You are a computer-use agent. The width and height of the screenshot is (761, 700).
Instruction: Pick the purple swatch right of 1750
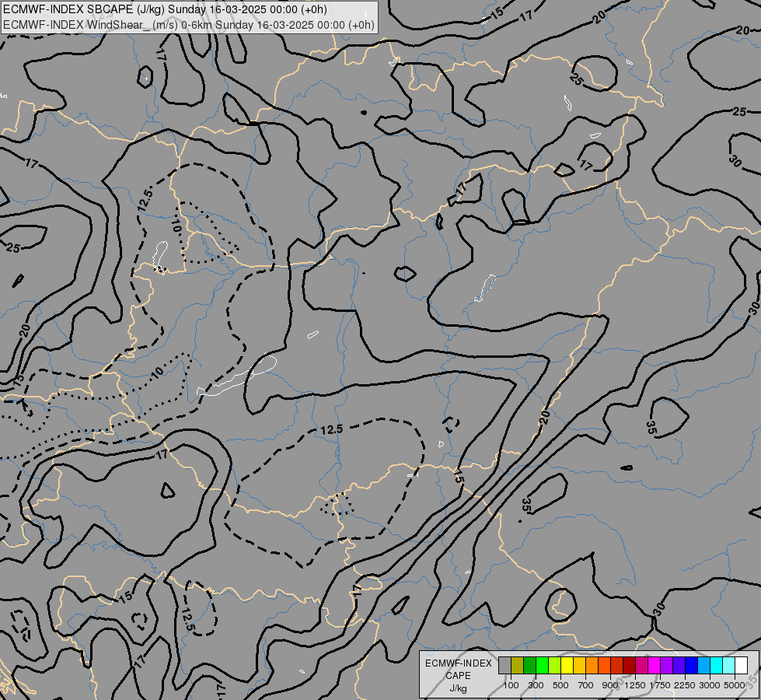[666, 665]
